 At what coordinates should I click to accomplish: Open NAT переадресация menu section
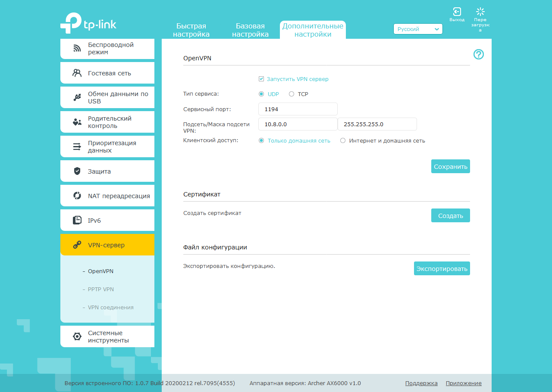pos(107,196)
